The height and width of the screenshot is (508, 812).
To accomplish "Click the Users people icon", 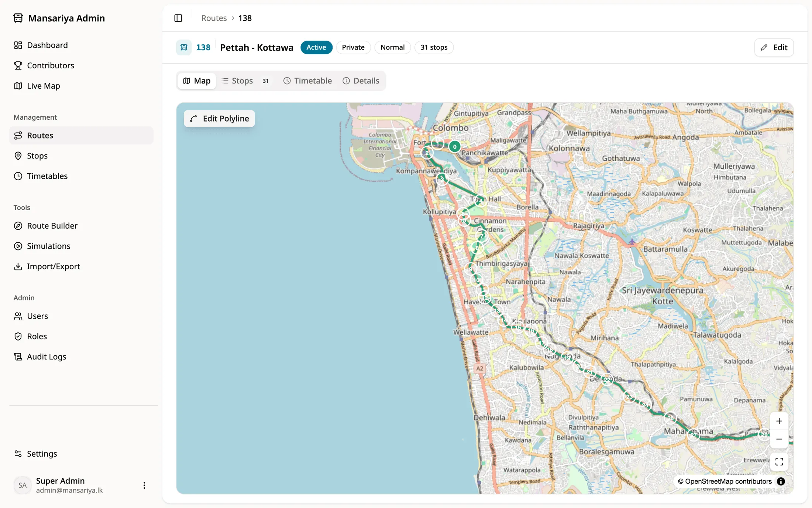I will tap(18, 316).
